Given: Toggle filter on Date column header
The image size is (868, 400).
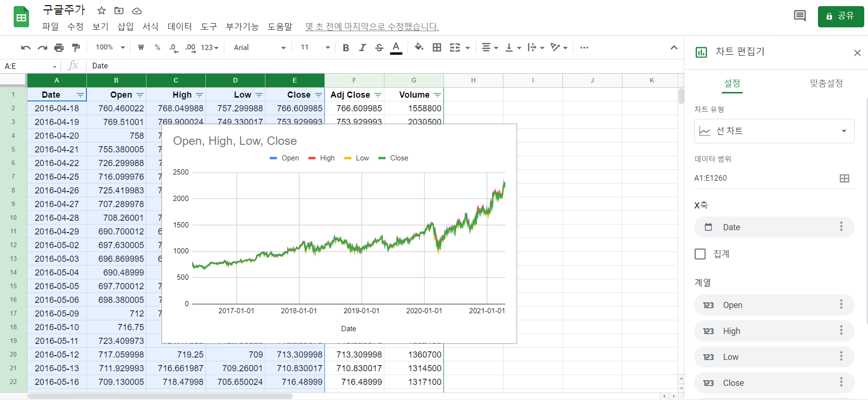Looking at the screenshot, I should (x=80, y=95).
